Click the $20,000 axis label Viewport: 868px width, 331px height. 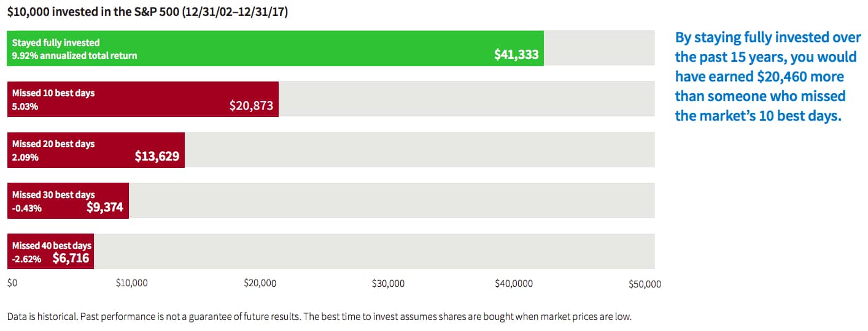click(x=260, y=283)
